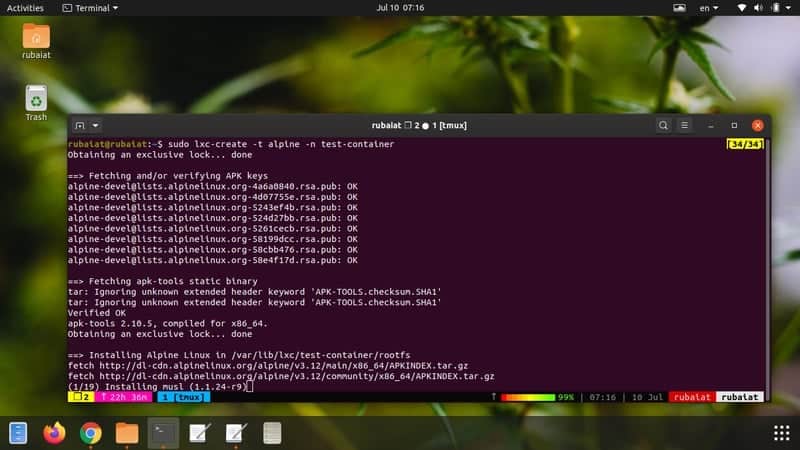Image resolution: width=800 pixels, height=450 pixels.
Task: Open the first text editor dock icon
Action: (199, 433)
